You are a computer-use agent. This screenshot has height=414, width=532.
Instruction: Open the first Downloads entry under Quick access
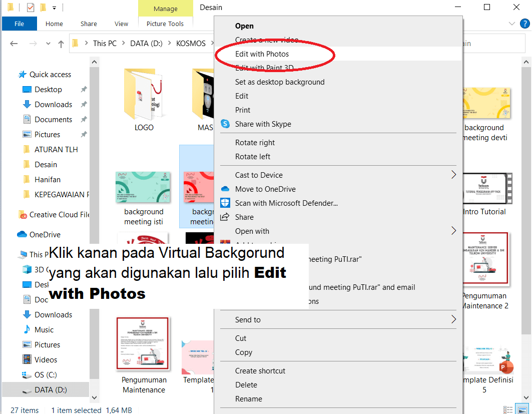tap(53, 105)
